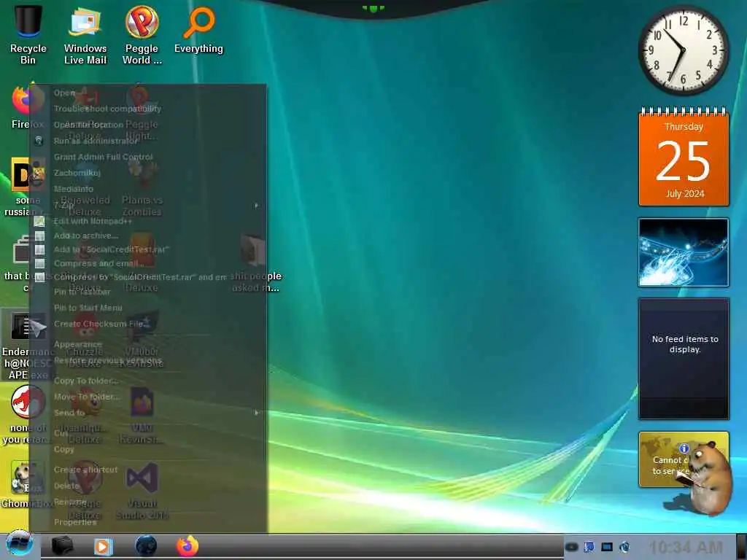Choose MediaInfo in the context menu
Viewport: 747px width, 560px height.
pos(147,189)
